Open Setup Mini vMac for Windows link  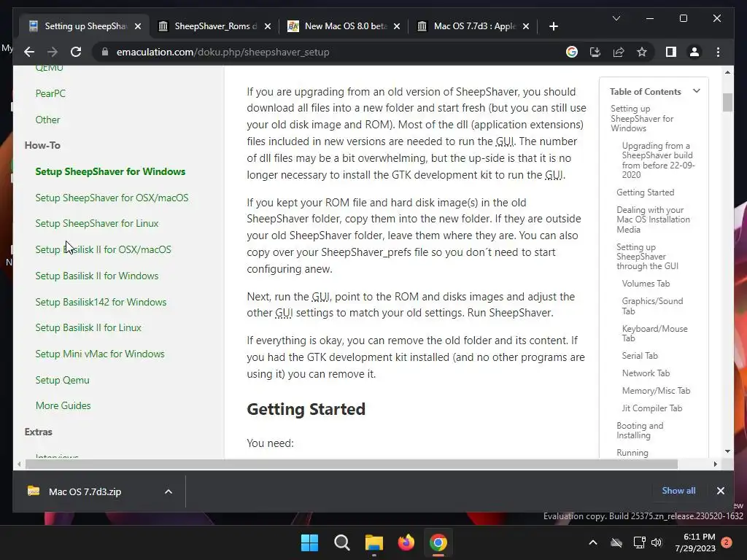coord(100,354)
